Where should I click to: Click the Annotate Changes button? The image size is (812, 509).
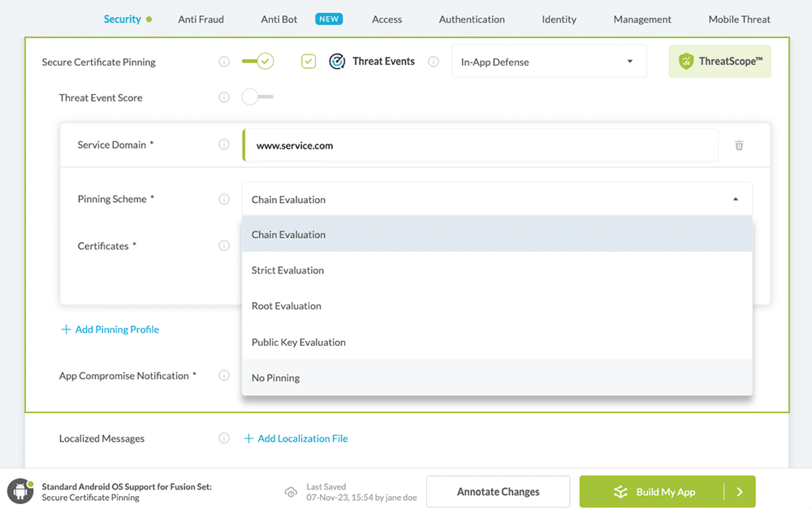coord(498,491)
